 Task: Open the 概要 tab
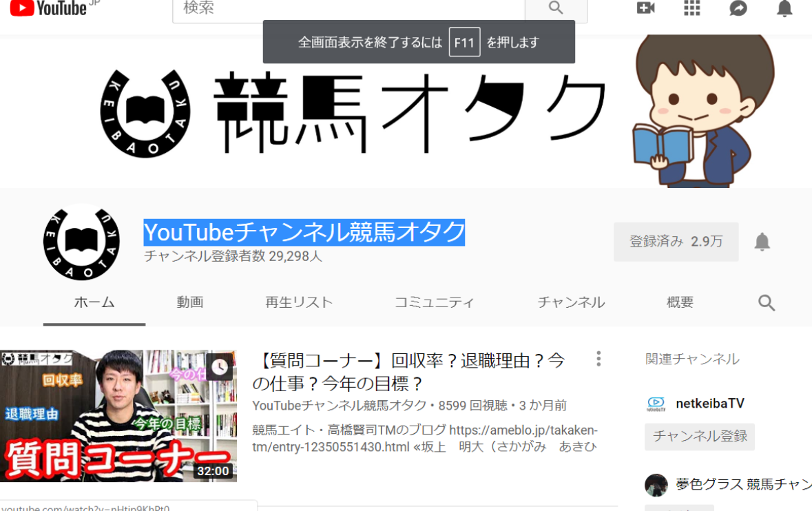pyautogui.click(x=680, y=302)
